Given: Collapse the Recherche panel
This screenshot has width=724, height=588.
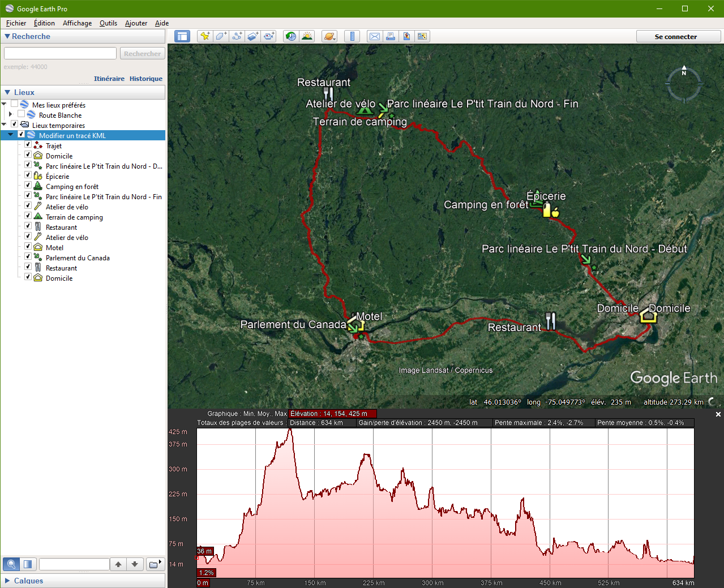Looking at the screenshot, I should coord(7,36).
